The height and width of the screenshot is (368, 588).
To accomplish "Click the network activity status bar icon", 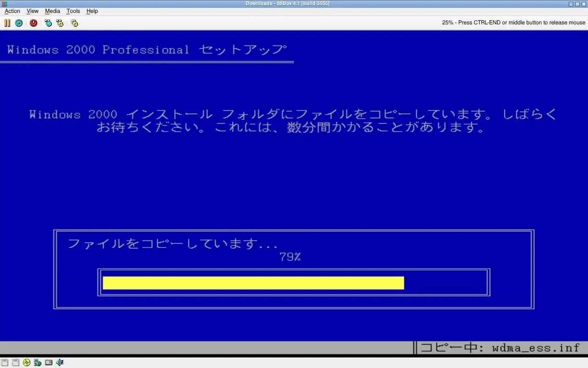I will [x=37, y=362].
